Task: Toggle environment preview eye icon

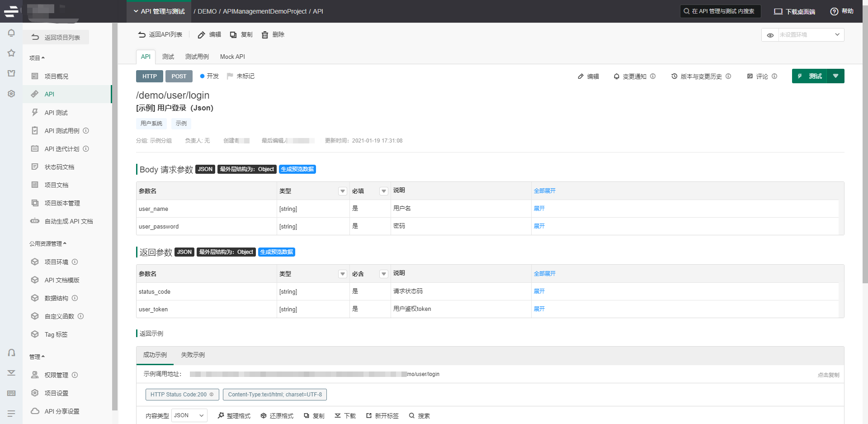Action: click(x=770, y=35)
